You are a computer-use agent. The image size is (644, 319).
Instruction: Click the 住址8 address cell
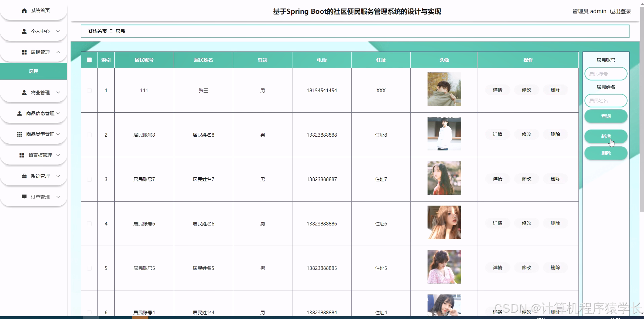(381, 135)
